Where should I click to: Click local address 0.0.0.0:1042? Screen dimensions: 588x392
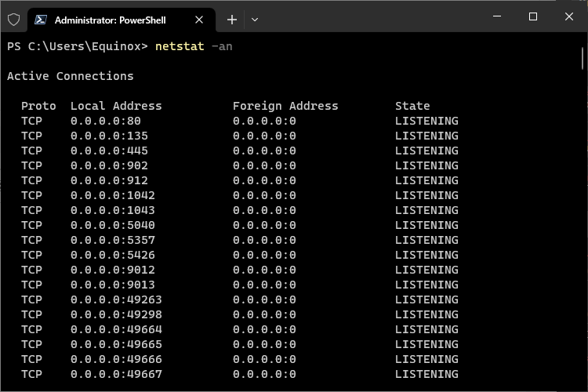click(113, 195)
